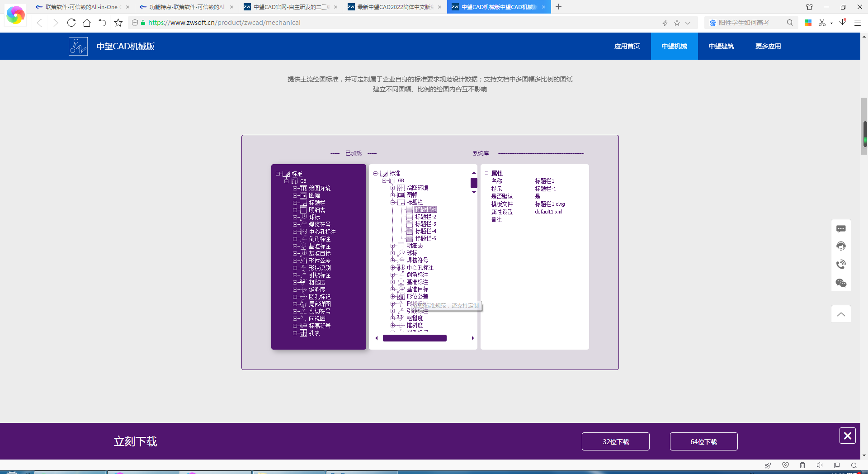Click the 标题栏1.dwg template file value
868x474 pixels.
click(550, 204)
